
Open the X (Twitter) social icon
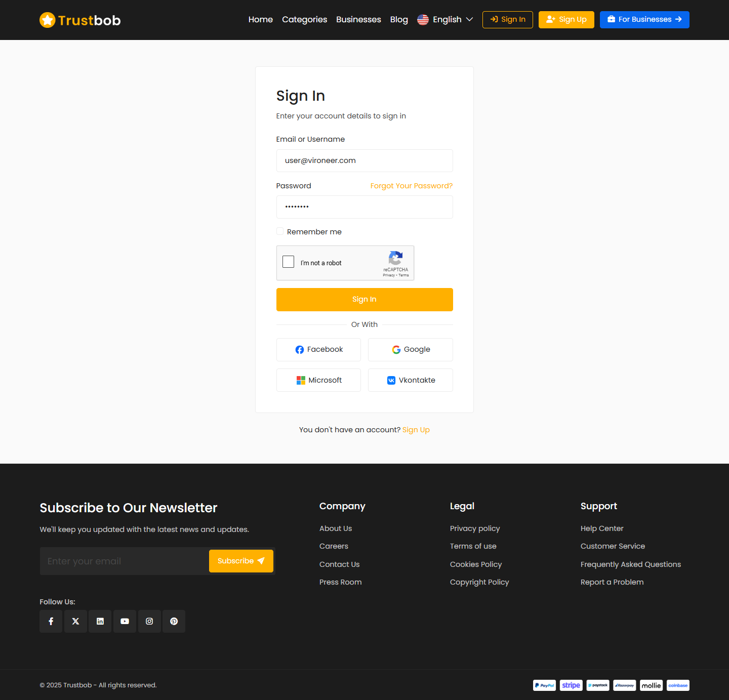click(75, 621)
